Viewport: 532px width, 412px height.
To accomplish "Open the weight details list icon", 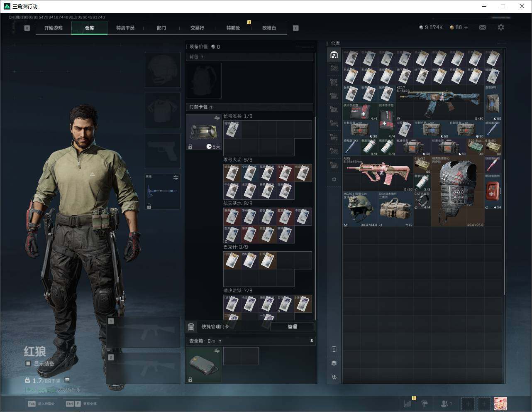I will [67, 380].
